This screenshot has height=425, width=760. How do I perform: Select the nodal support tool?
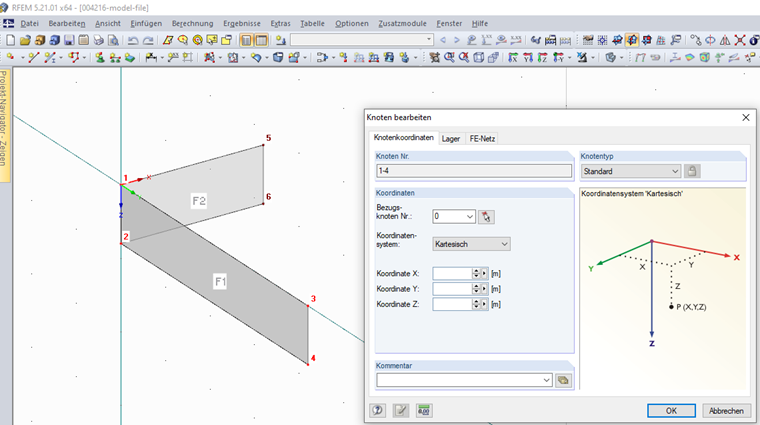tap(100, 57)
